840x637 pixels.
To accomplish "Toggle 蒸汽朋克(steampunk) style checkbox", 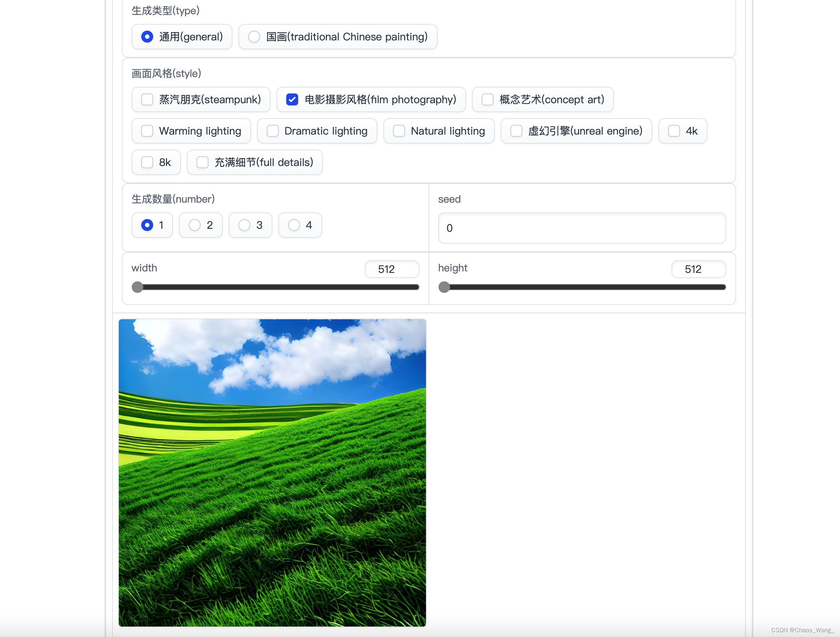I will tap(147, 99).
